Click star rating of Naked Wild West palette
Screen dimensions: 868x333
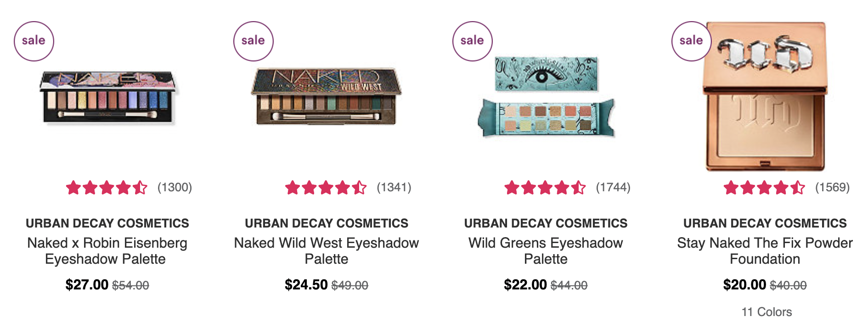click(326, 188)
